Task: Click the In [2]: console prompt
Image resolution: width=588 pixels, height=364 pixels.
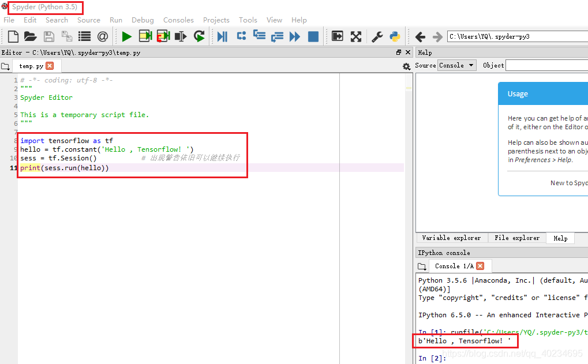Action: click(x=432, y=358)
